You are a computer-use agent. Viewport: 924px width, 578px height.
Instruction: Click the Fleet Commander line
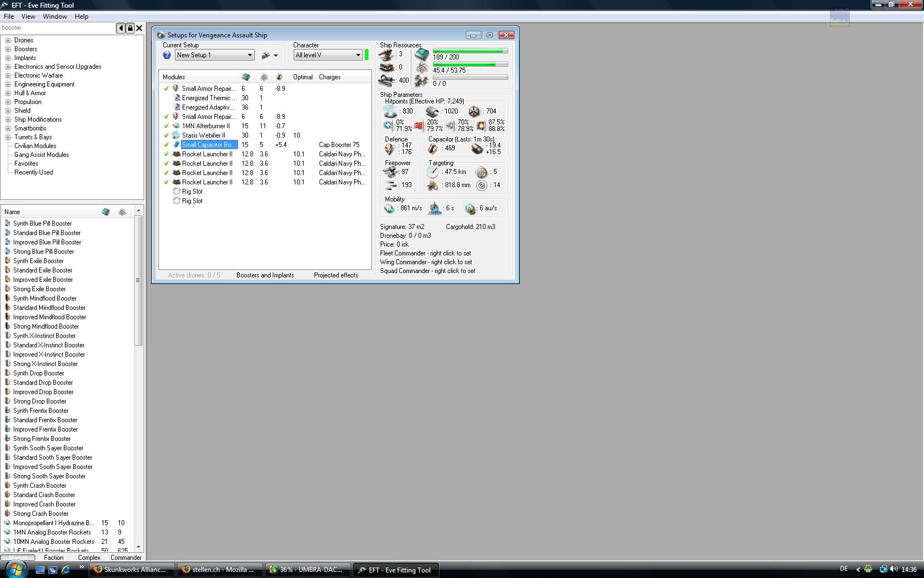425,253
